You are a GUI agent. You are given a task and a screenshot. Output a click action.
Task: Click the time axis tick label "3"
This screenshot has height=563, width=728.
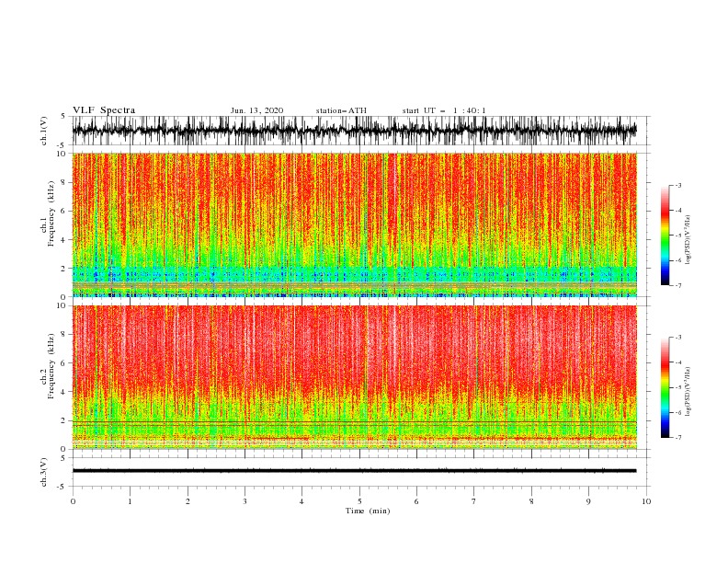pos(245,501)
